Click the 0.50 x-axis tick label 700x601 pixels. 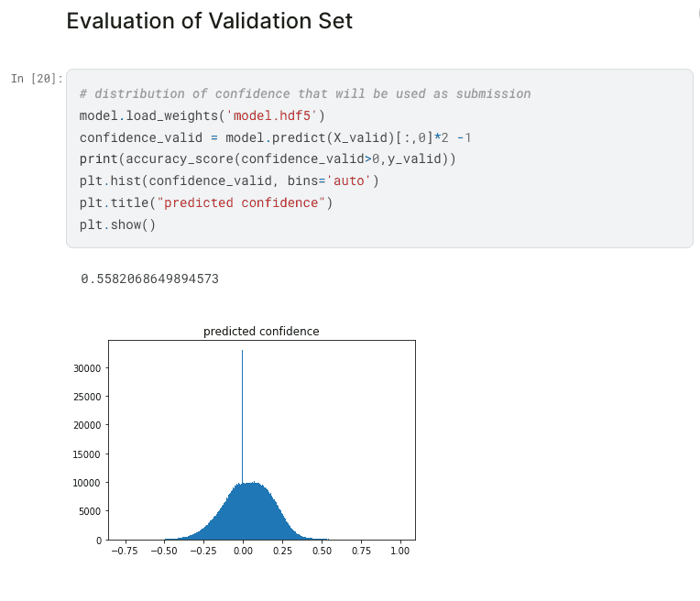pyautogui.click(x=322, y=551)
